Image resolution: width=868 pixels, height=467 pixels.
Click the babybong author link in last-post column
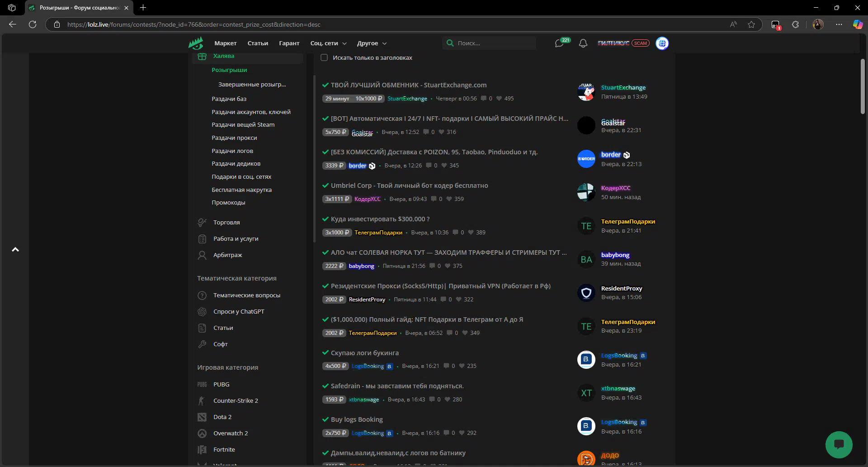pyautogui.click(x=615, y=255)
